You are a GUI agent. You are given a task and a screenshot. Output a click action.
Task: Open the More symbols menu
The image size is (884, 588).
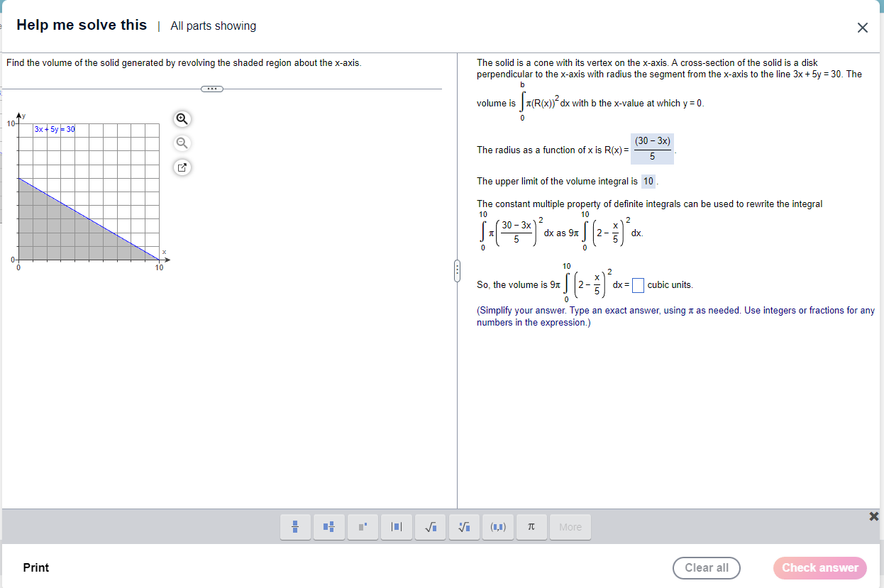(x=570, y=527)
